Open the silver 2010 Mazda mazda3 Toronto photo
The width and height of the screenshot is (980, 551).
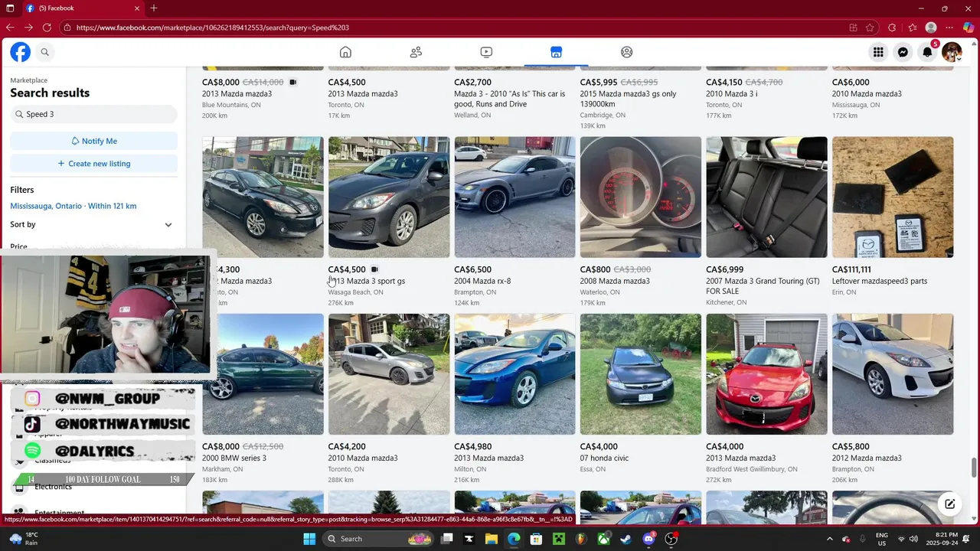coord(389,374)
